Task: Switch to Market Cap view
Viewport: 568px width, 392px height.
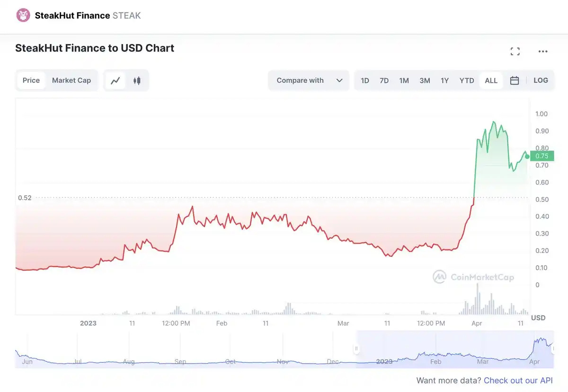Action: (71, 80)
